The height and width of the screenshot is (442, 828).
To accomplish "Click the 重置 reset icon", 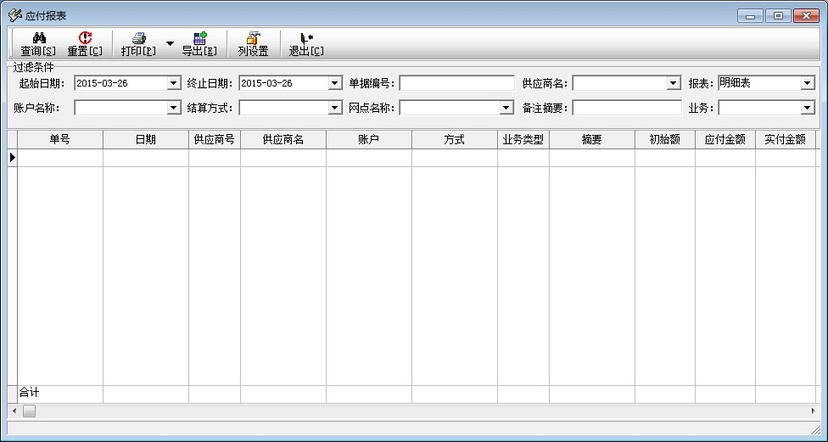I will [x=85, y=38].
